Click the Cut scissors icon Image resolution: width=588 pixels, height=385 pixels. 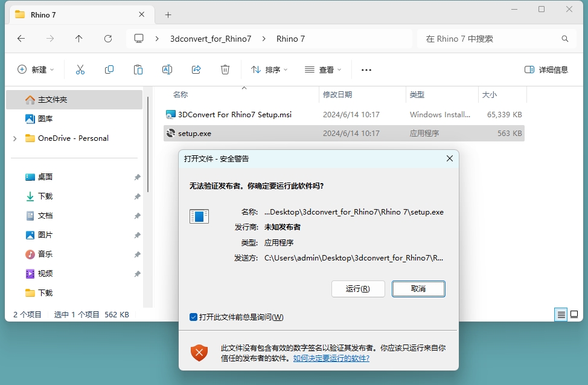click(80, 70)
